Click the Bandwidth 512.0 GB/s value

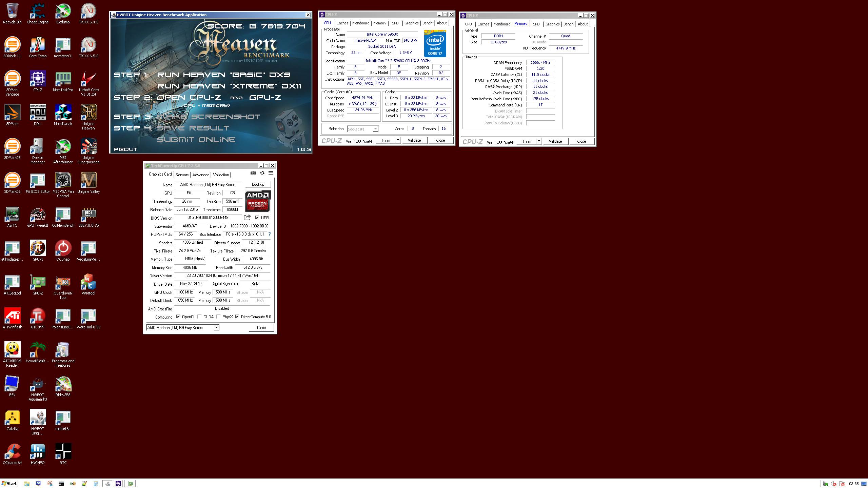[x=253, y=267]
